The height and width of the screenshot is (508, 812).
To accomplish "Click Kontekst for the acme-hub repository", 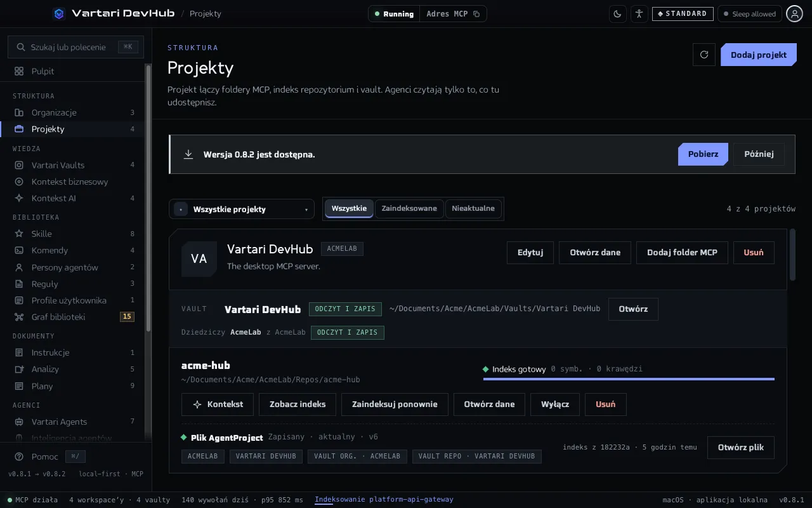I will point(217,404).
